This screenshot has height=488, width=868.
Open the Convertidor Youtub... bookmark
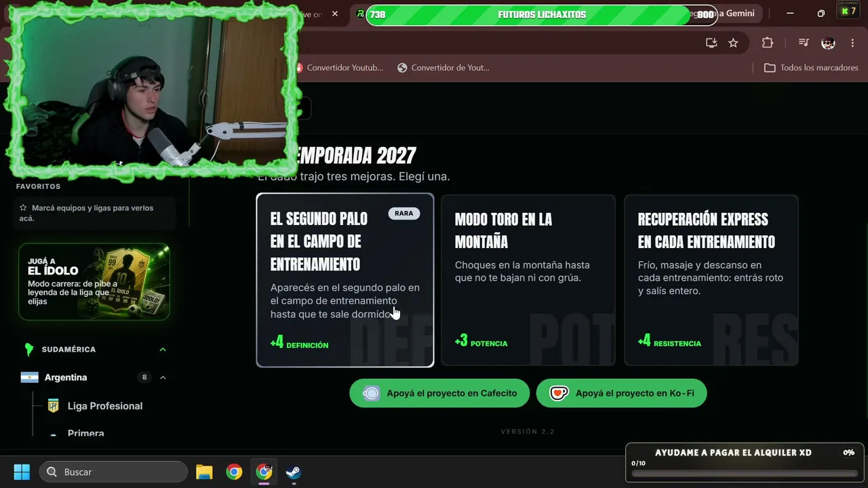tap(339, 68)
